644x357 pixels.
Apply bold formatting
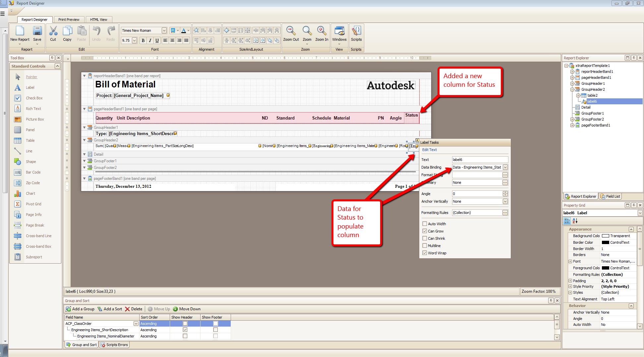pyautogui.click(x=143, y=40)
